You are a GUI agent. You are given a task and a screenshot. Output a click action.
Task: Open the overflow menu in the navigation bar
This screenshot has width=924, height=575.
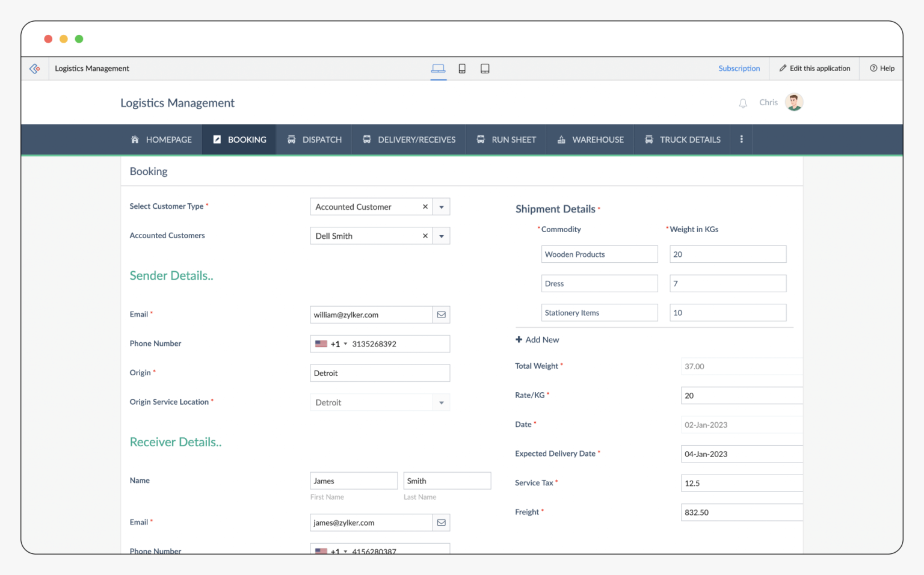click(741, 139)
